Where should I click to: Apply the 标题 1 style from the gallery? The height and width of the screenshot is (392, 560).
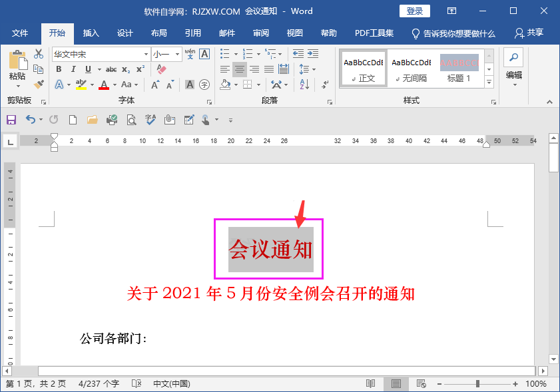pos(458,68)
